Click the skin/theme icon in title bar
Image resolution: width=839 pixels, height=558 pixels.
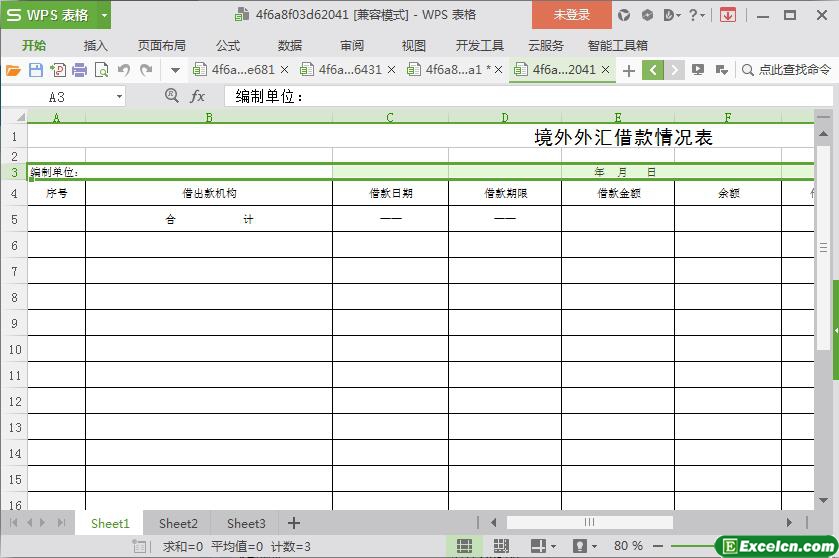pyautogui.click(x=624, y=15)
